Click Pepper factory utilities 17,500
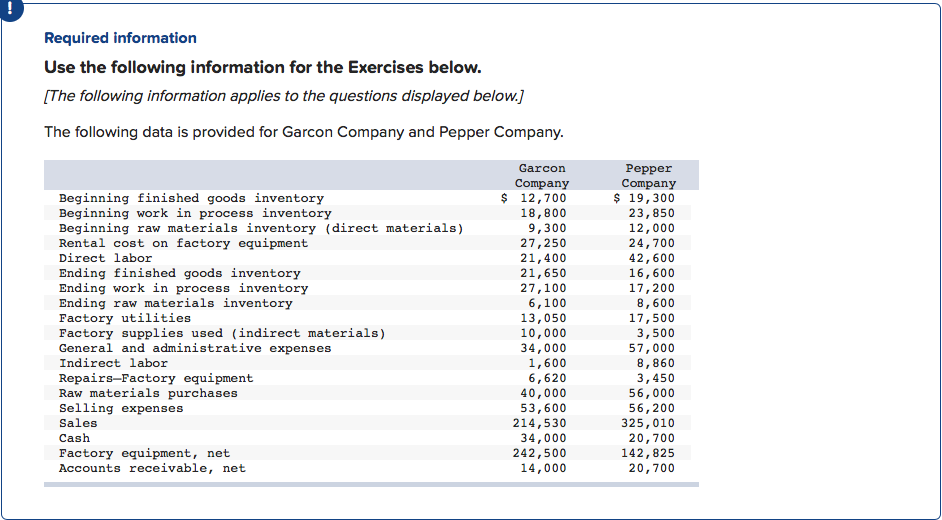Image resolution: width=942 pixels, height=520 pixels. click(x=652, y=318)
